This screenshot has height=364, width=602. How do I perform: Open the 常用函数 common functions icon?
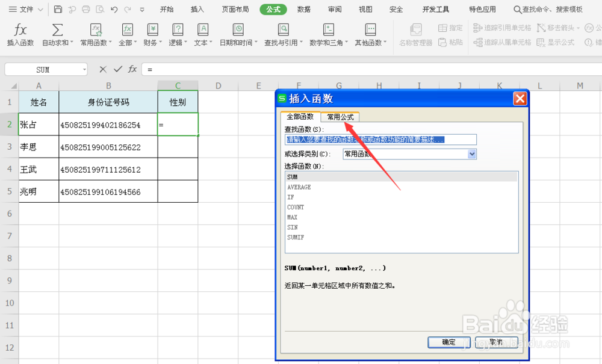pos(96,30)
